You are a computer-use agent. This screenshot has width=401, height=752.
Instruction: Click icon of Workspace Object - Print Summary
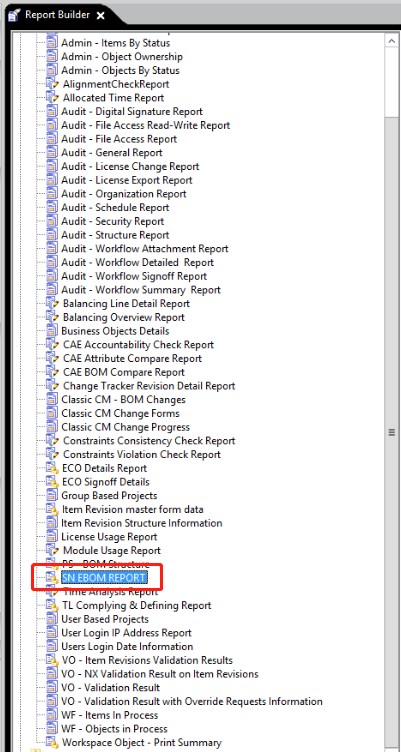pos(52,742)
